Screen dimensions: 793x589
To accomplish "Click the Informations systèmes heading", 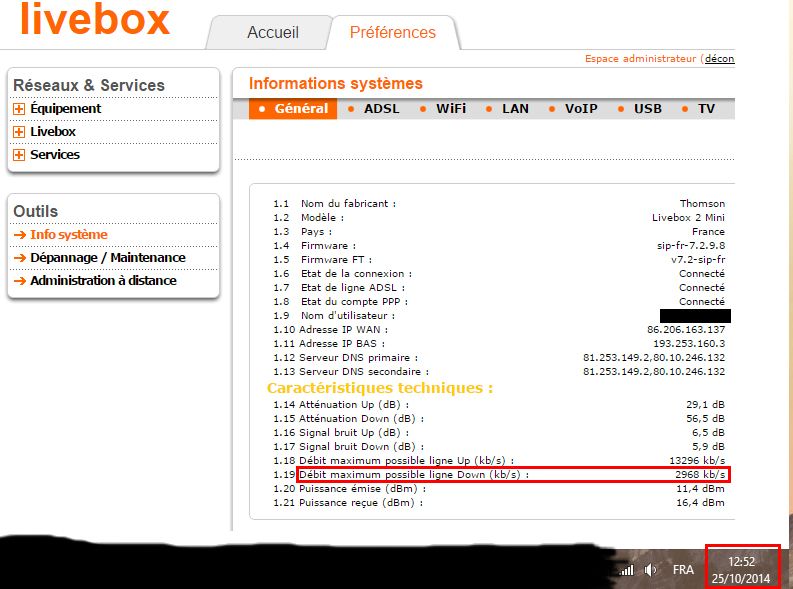I will pos(336,83).
